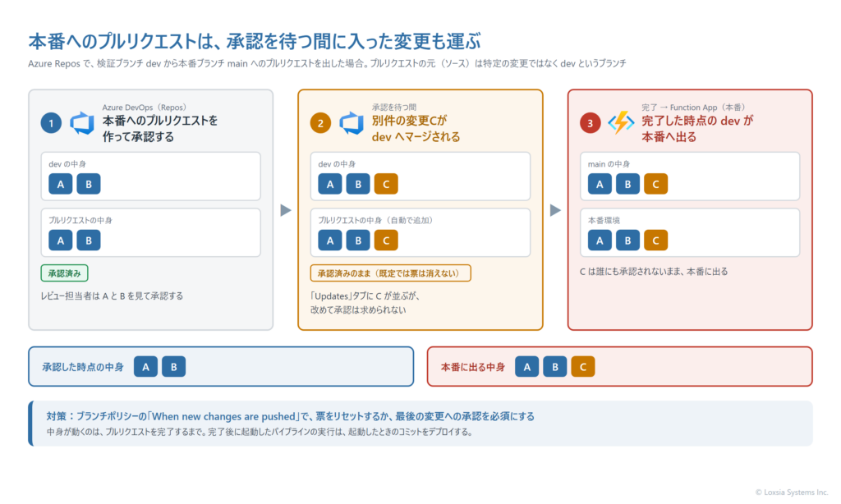The width and height of the screenshot is (841, 504).
Task: Select chip B under 'main の中身'
Action: coord(627,184)
